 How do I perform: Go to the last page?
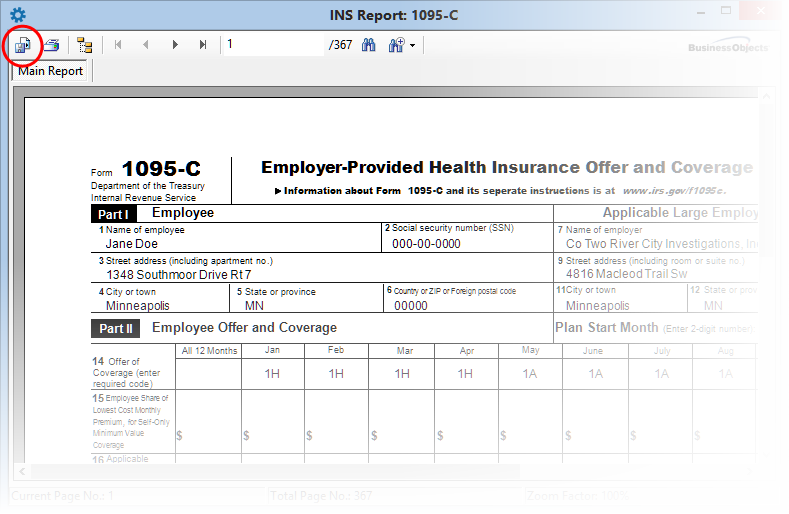point(203,45)
